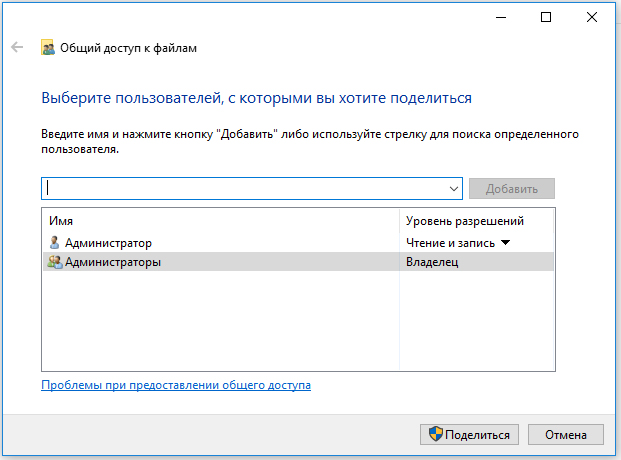Expand the Чтение и запись permission dropdown
The image size is (621, 460).
coord(506,242)
